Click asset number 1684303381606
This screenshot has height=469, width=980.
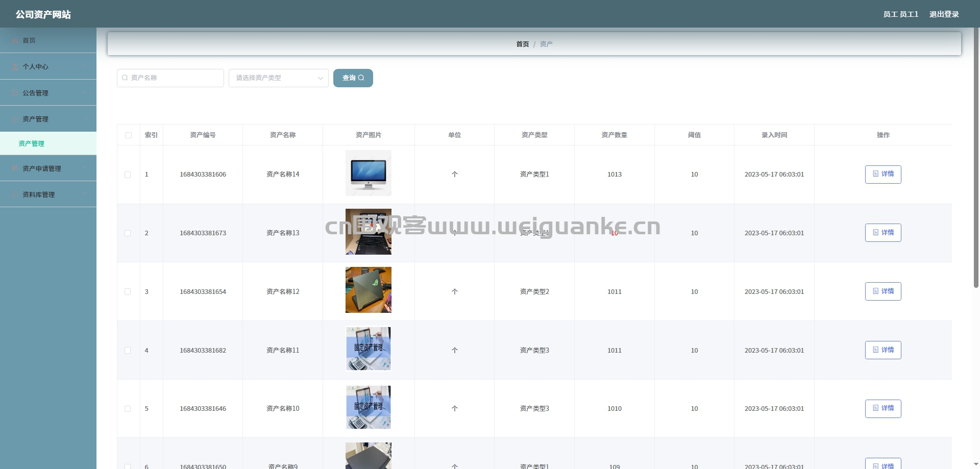203,175
